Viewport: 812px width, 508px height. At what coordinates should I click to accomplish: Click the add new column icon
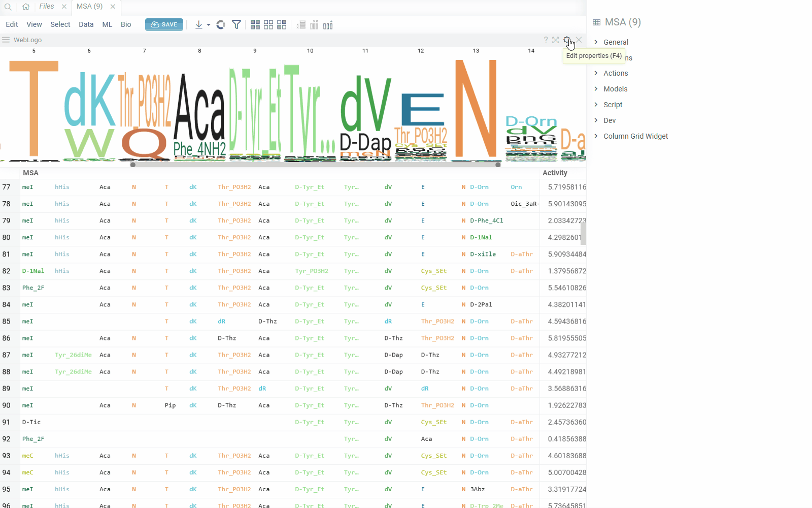coord(328,25)
